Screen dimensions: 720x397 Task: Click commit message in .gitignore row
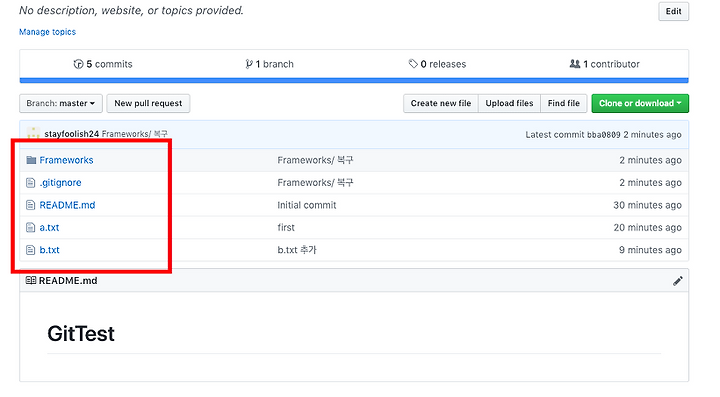click(x=315, y=183)
